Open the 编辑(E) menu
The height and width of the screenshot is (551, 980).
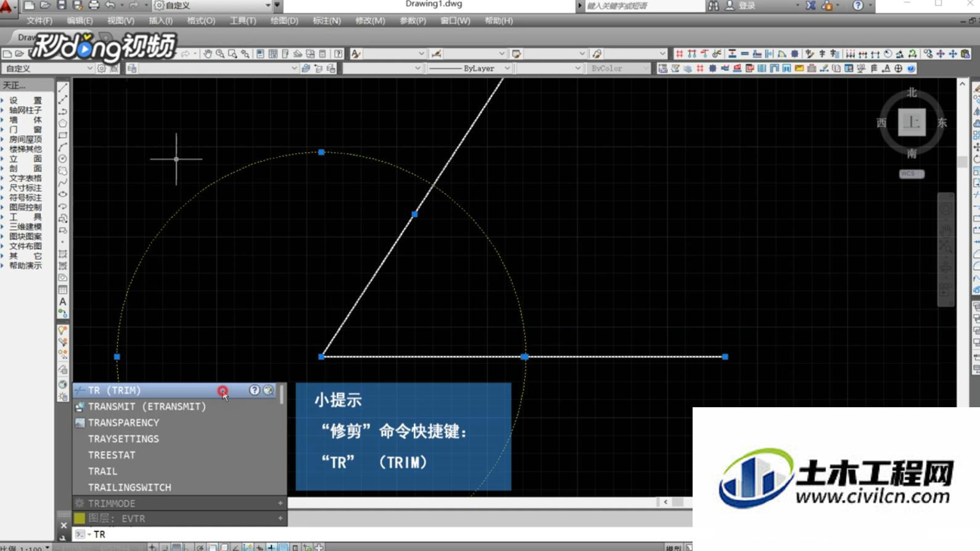pos(80,21)
